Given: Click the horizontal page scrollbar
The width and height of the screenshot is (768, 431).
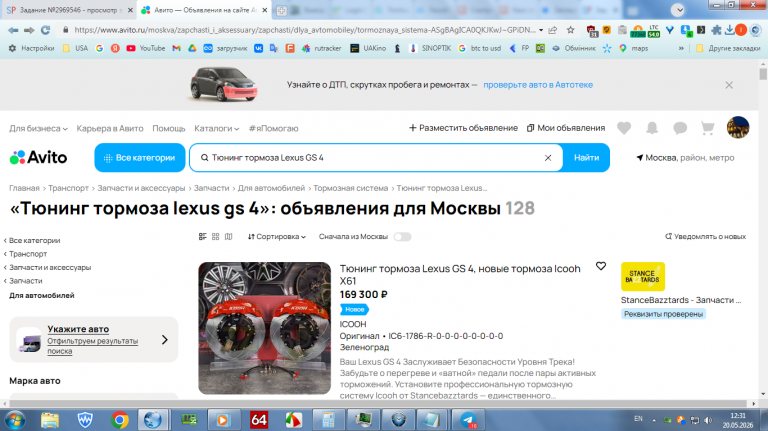Looking at the screenshot, I should coord(380,404).
